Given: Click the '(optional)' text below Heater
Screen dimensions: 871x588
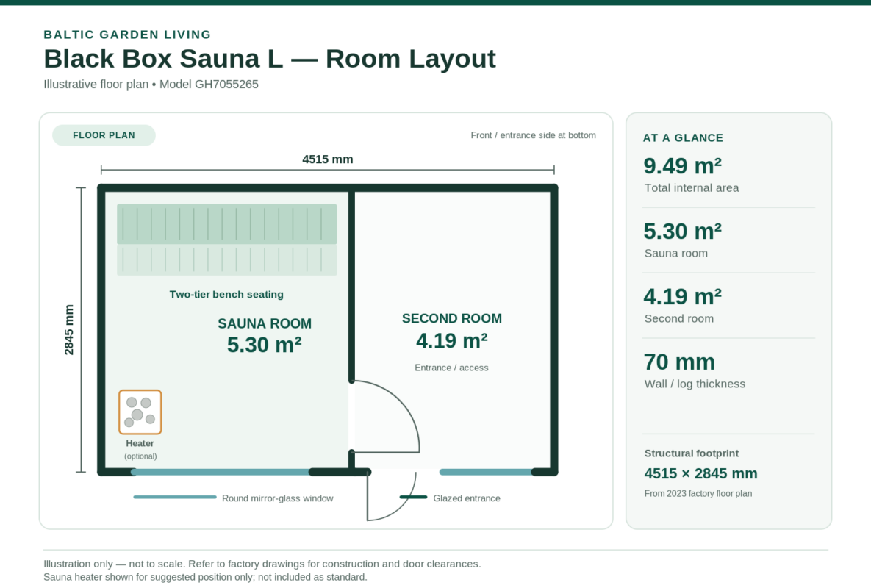Looking at the screenshot, I should pos(140,456).
